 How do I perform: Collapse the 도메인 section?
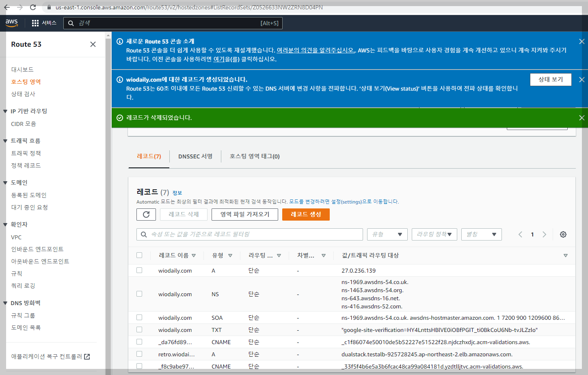point(5,183)
